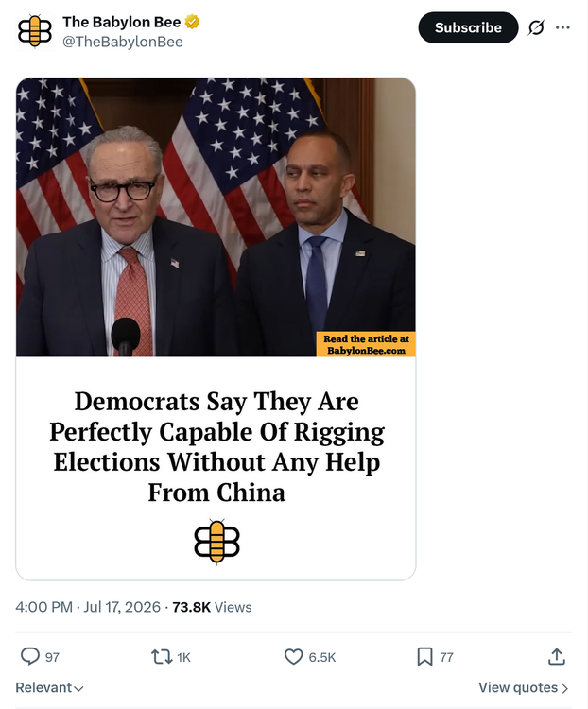Click the bee logo under the headline
This screenshot has width=588, height=709.
[216, 542]
